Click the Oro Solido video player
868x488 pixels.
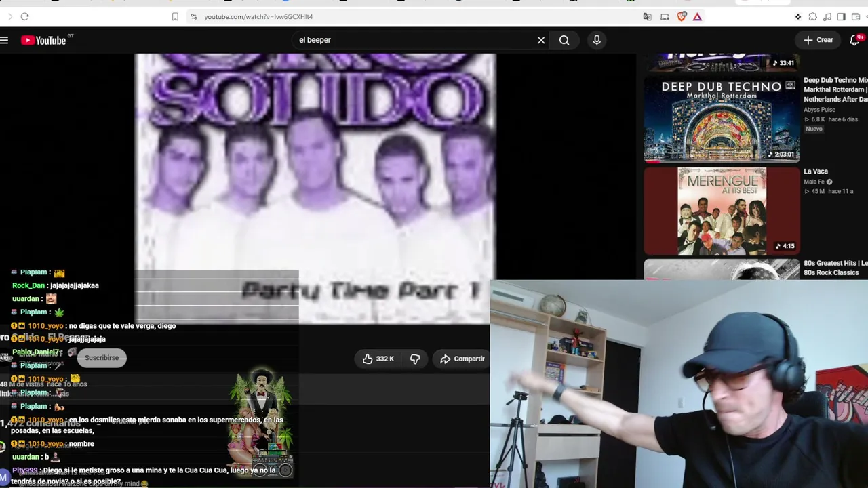(315, 188)
